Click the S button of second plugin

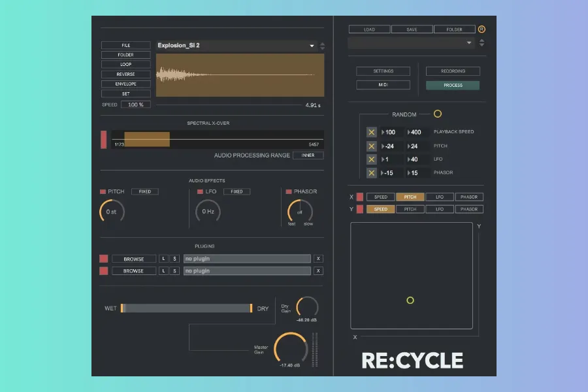pos(174,270)
